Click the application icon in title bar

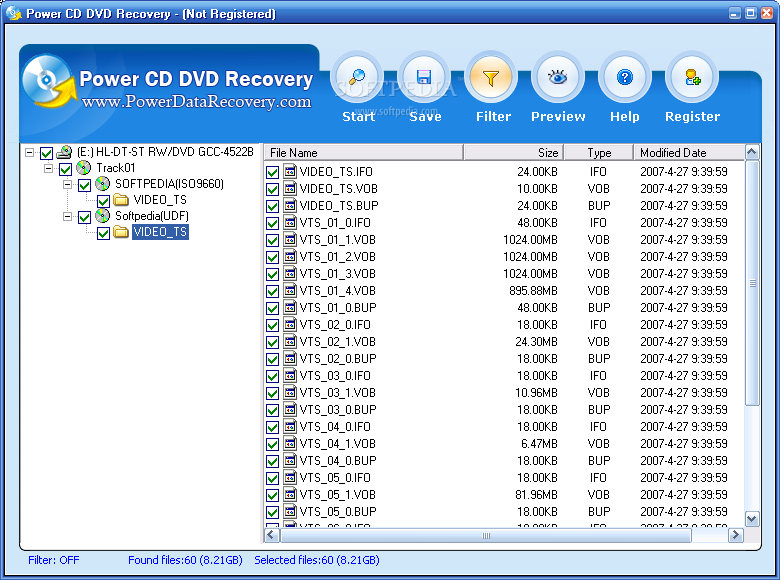coord(13,13)
